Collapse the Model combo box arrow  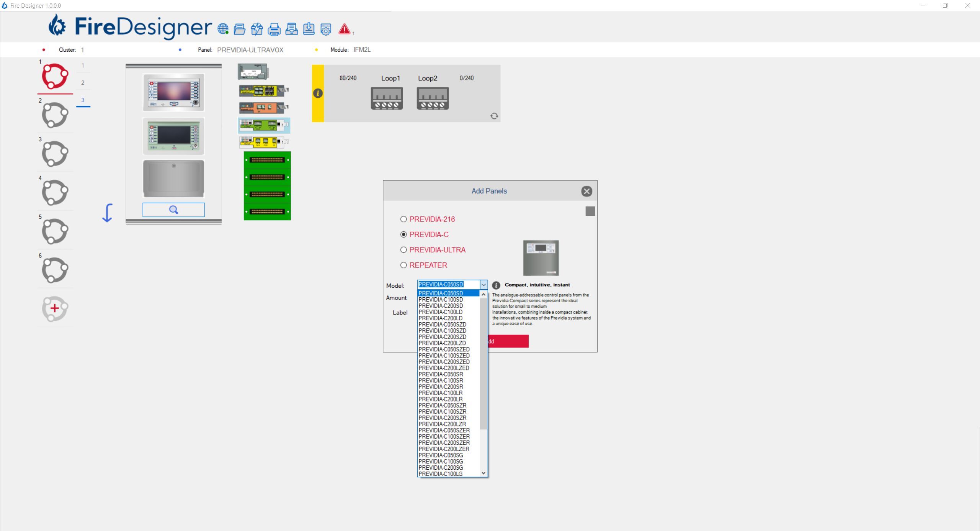pyautogui.click(x=483, y=285)
